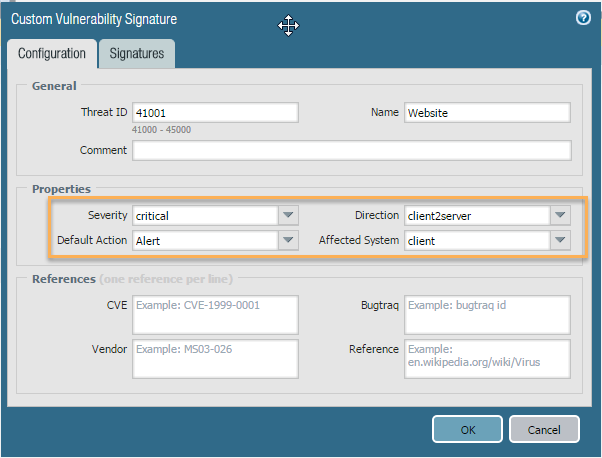The image size is (602, 458).
Task: Click the Affected System field showing client
Action: pos(476,240)
